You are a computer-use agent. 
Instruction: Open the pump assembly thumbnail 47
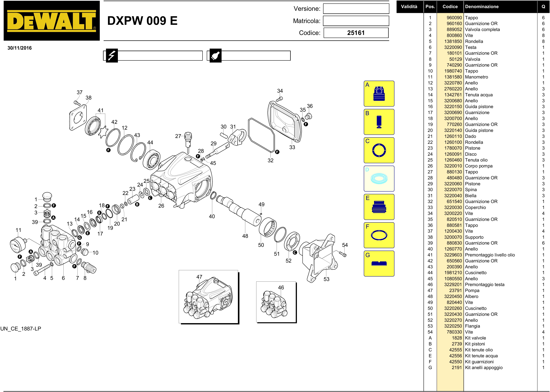(208, 297)
